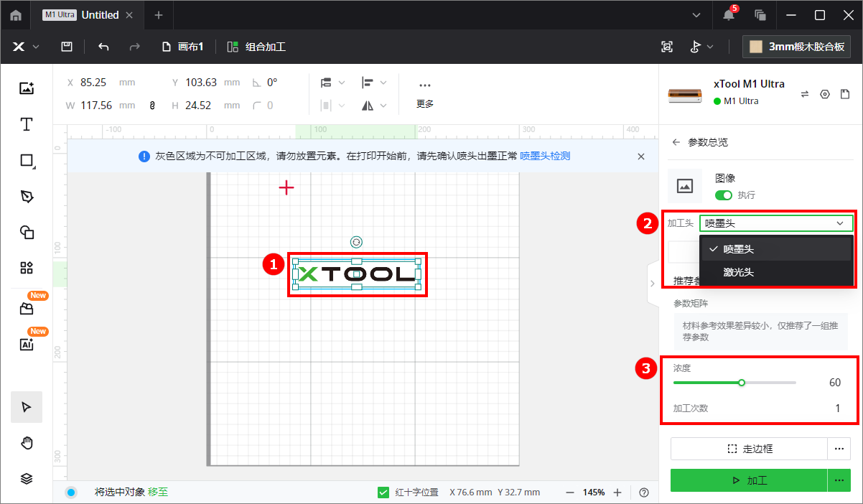Toggle the aspect ratio lock
Screen dimensions: 863x504
tap(152, 106)
